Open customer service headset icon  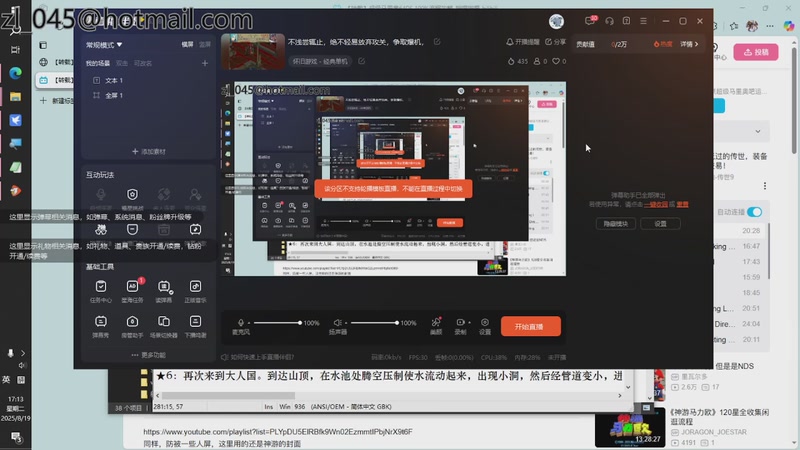[609, 21]
